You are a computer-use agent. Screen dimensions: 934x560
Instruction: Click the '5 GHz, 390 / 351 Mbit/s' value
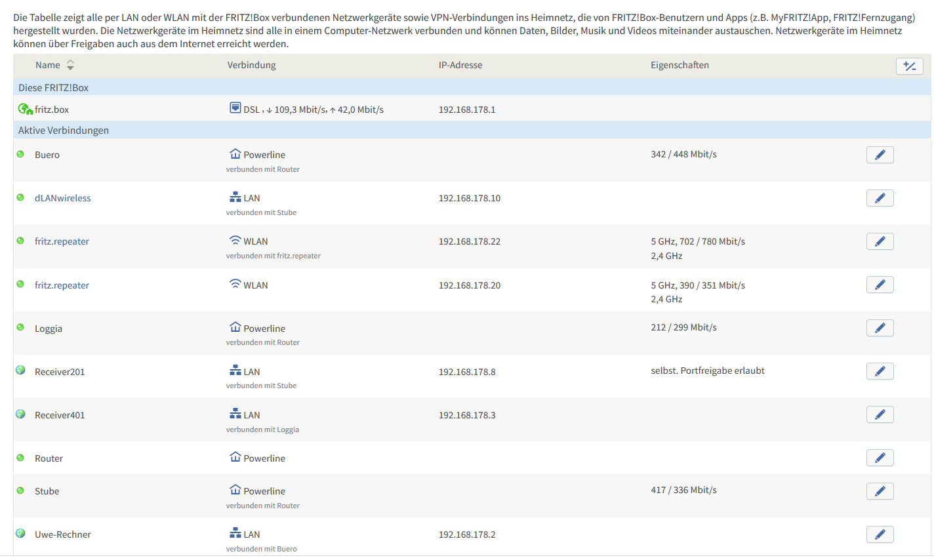pos(698,285)
